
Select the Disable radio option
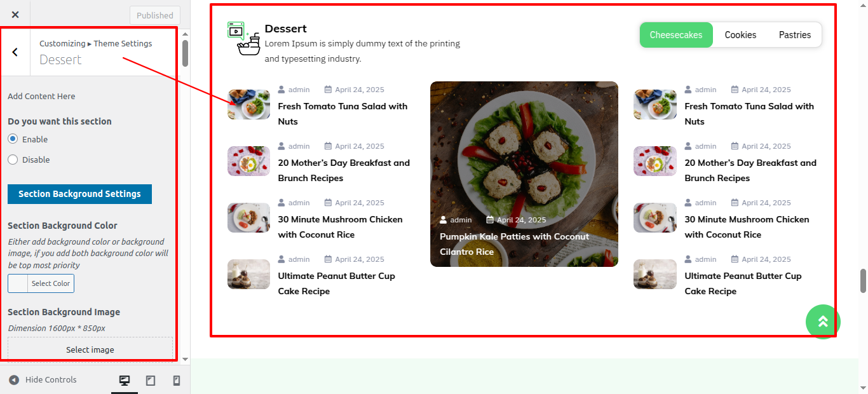[x=13, y=160]
